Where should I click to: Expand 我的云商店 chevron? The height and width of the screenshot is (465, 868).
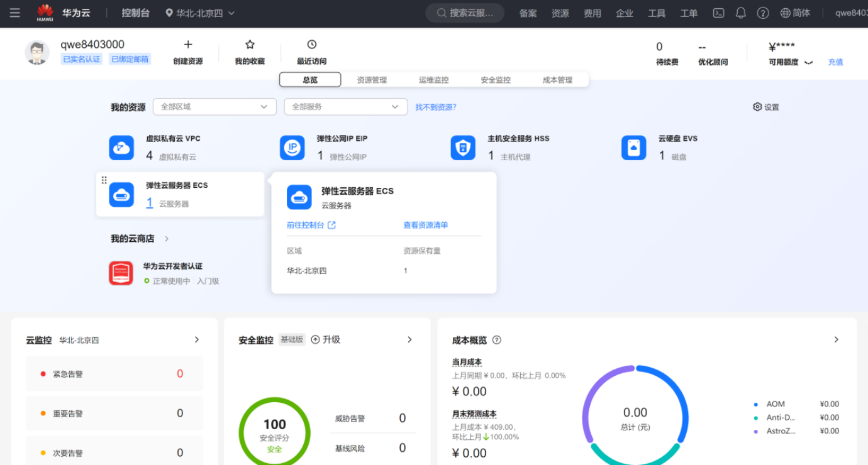pyautogui.click(x=167, y=239)
